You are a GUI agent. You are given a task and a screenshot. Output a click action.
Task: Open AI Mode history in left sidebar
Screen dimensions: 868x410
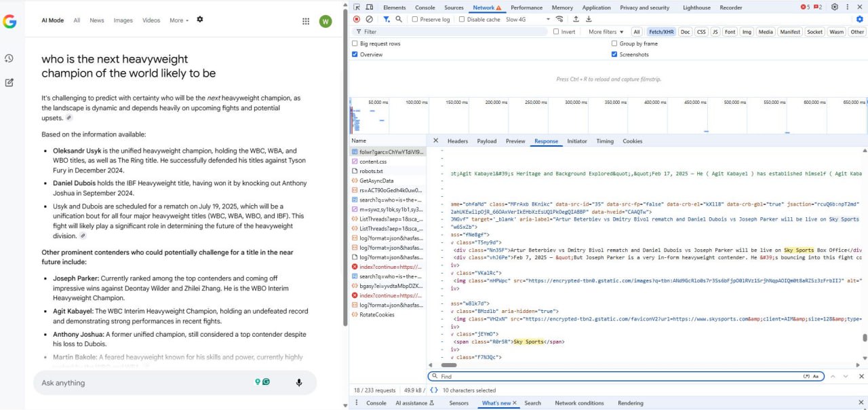point(9,58)
